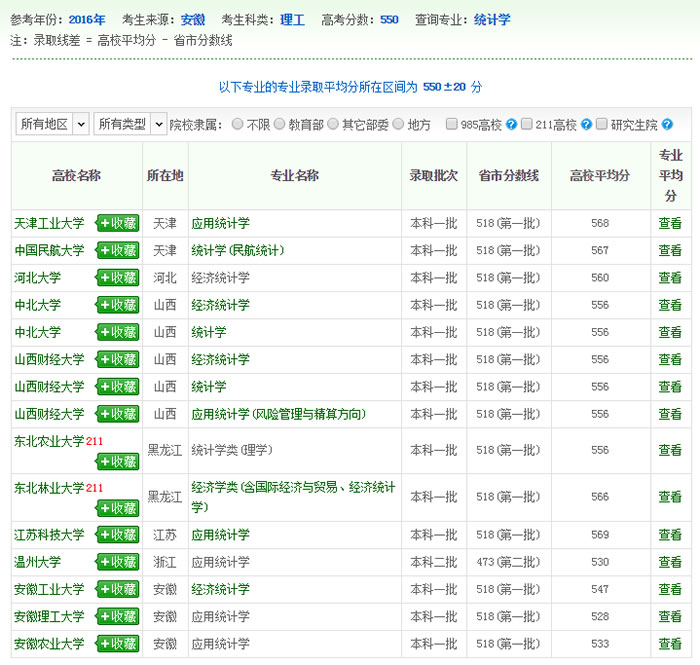Click 查看 for 江苏科技大学 row

670,535
